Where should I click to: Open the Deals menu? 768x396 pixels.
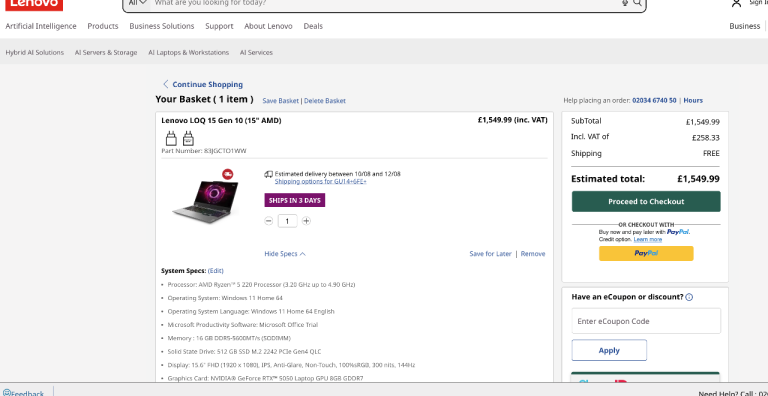(313, 26)
